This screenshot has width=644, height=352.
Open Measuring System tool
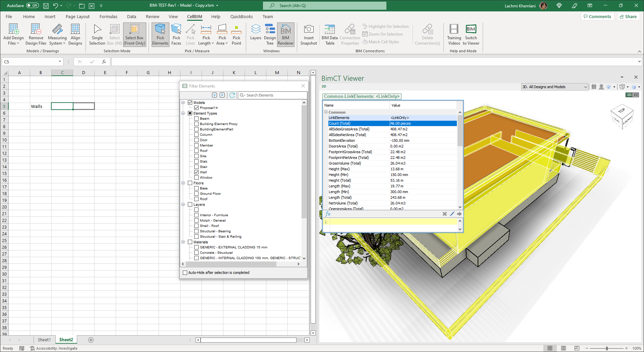click(57, 35)
